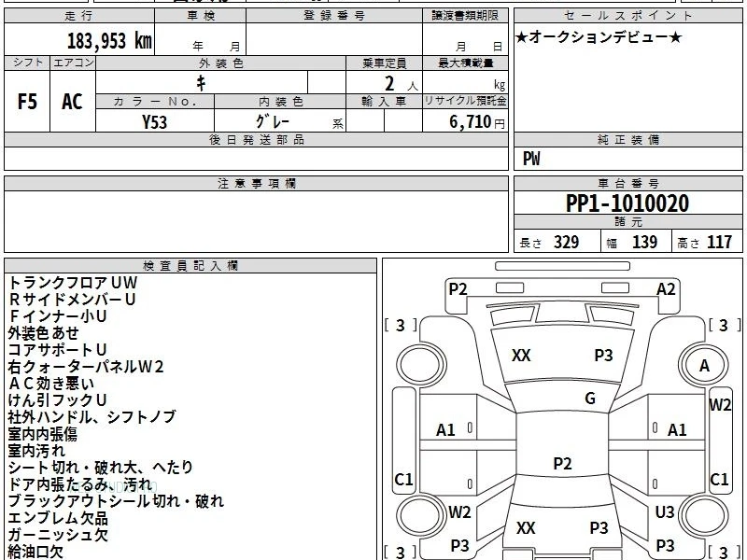Click the 諸元 header
This screenshot has width=747, height=560.
(x=627, y=221)
